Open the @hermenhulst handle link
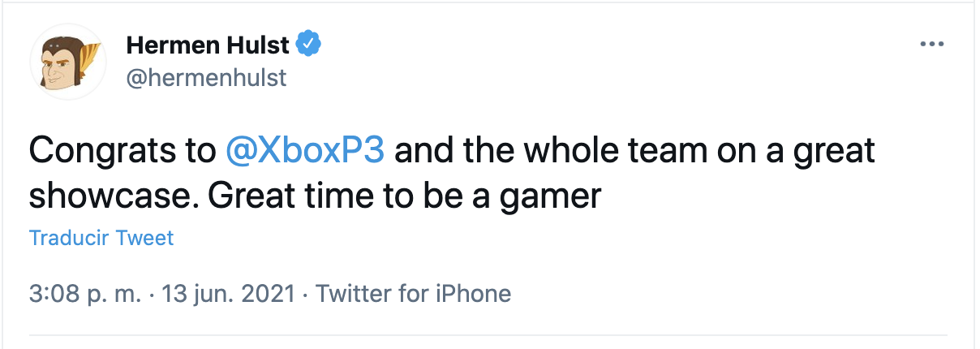980x349 pixels. click(206, 78)
